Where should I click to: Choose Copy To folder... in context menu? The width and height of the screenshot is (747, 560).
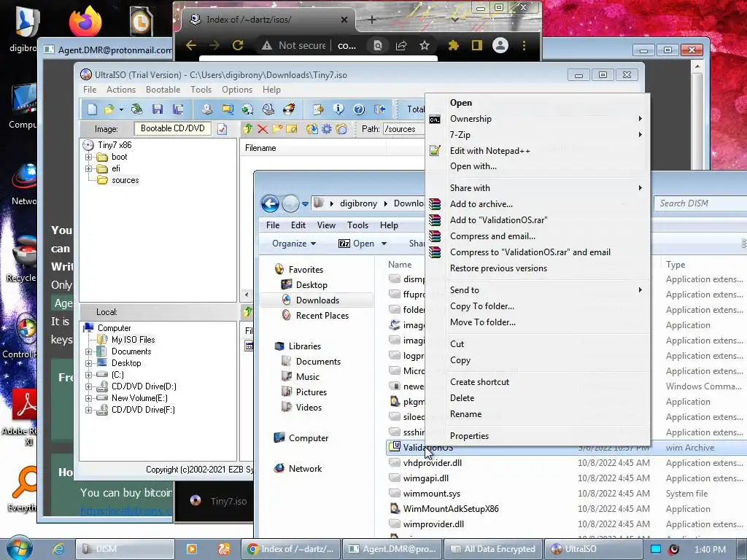pyautogui.click(x=538, y=306)
